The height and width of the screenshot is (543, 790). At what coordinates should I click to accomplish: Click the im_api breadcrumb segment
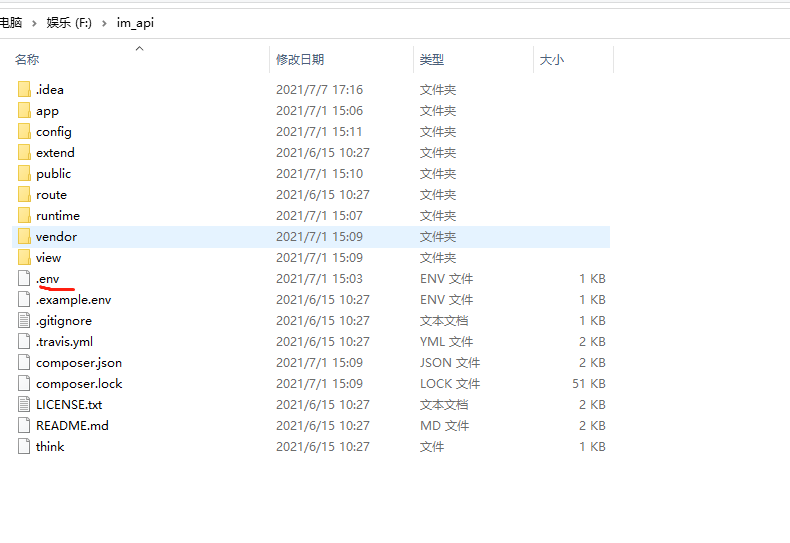point(135,23)
